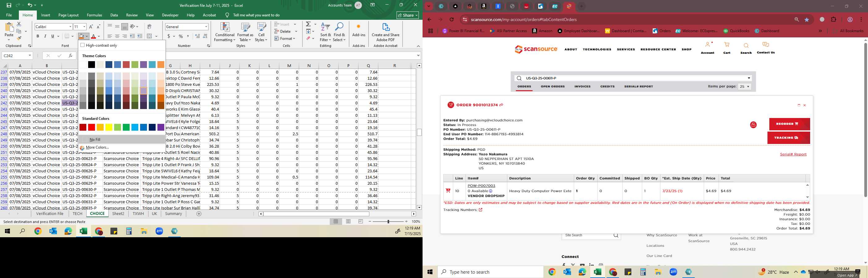Open the General number format dropdown

(206, 27)
